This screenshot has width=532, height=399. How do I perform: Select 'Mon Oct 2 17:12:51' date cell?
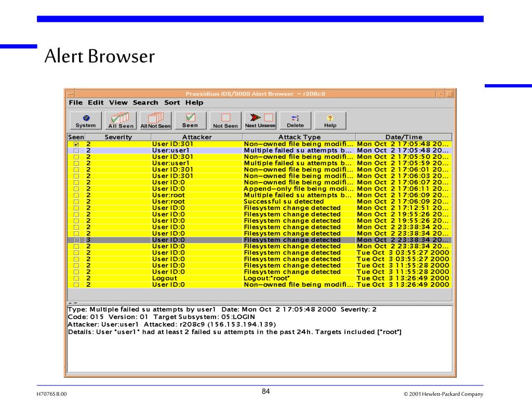pyautogui.click(x=403, y=208)
